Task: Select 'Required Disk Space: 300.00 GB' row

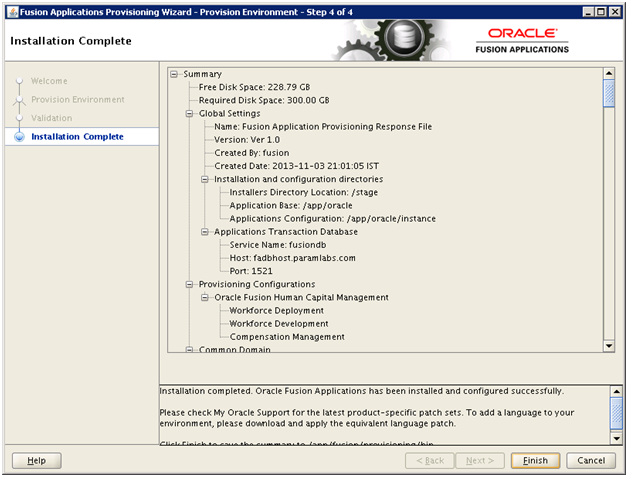Action: (x=264, y=101)
